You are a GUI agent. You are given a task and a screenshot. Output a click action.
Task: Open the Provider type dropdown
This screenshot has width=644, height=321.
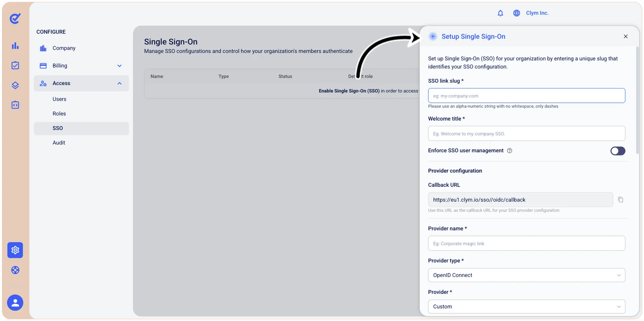526,275
